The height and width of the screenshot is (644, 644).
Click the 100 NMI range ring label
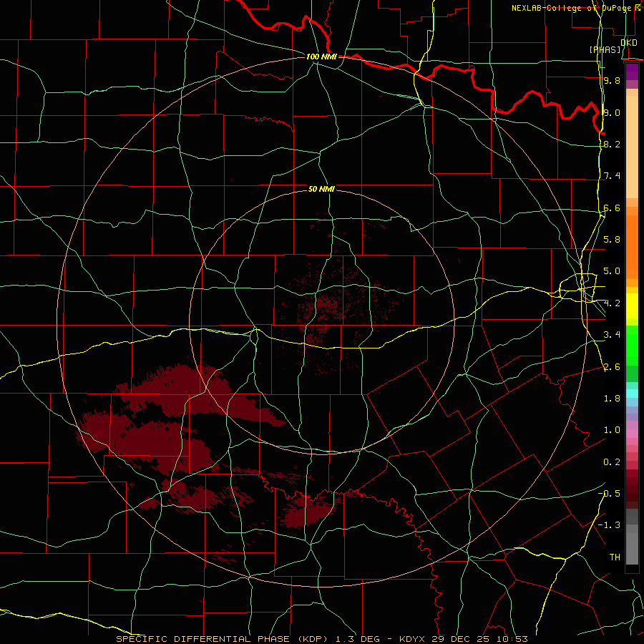(x=321, y=57)
